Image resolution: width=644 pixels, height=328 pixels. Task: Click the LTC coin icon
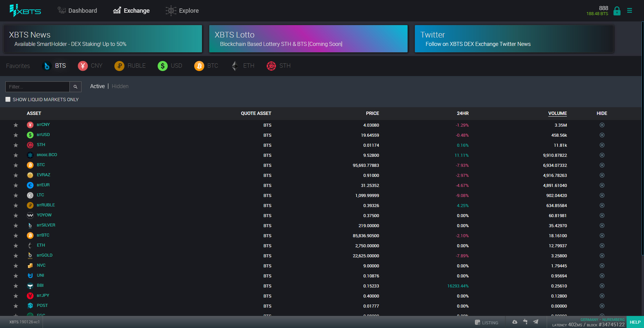click(x=30, y=195)
